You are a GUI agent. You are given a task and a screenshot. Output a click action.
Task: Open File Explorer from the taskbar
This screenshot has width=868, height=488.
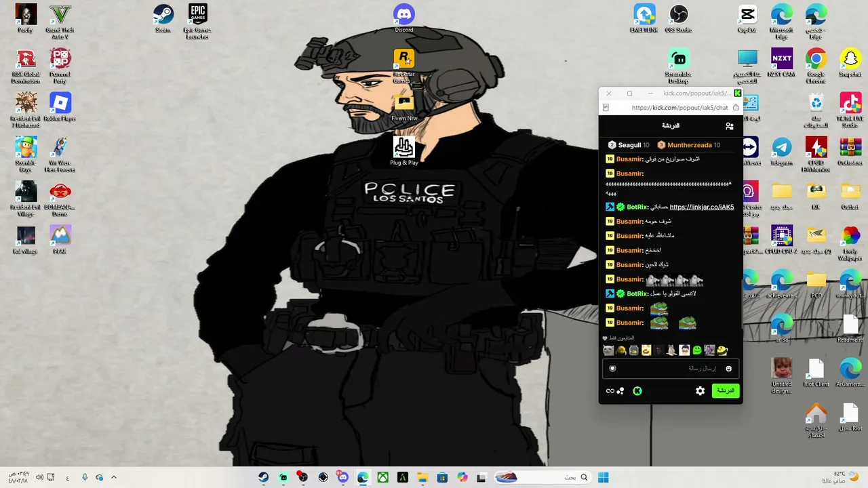click(x=422, y=478)
